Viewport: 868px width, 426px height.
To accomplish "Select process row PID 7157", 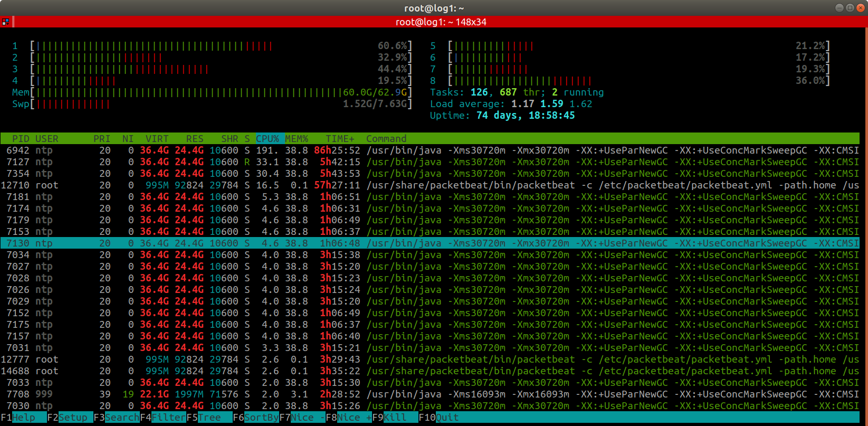I will [x=430, y=336].
